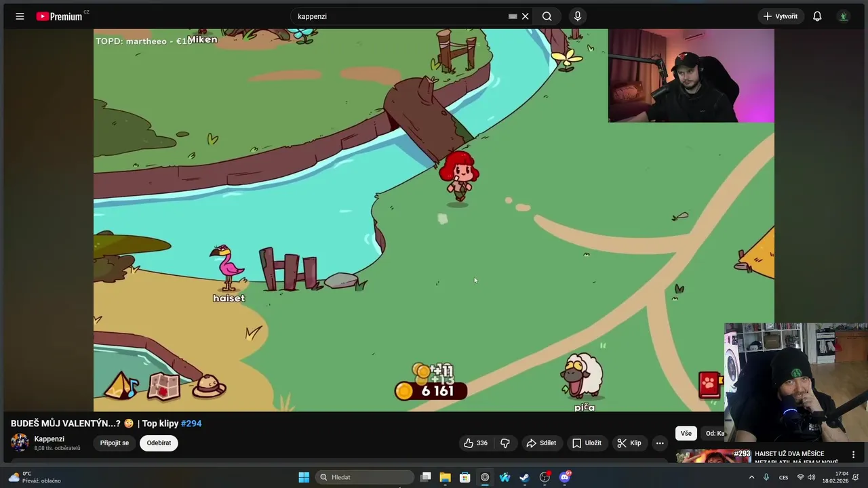Show hidden system tray icons chevron
The height and width of the screenshot is (488, 868).
click(751, 477)
